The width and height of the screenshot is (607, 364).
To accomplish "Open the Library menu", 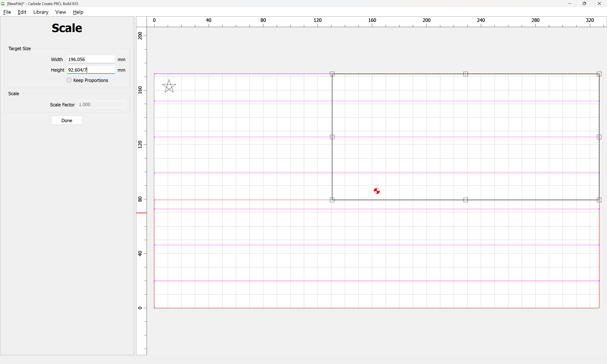I will tap(41, 12).
